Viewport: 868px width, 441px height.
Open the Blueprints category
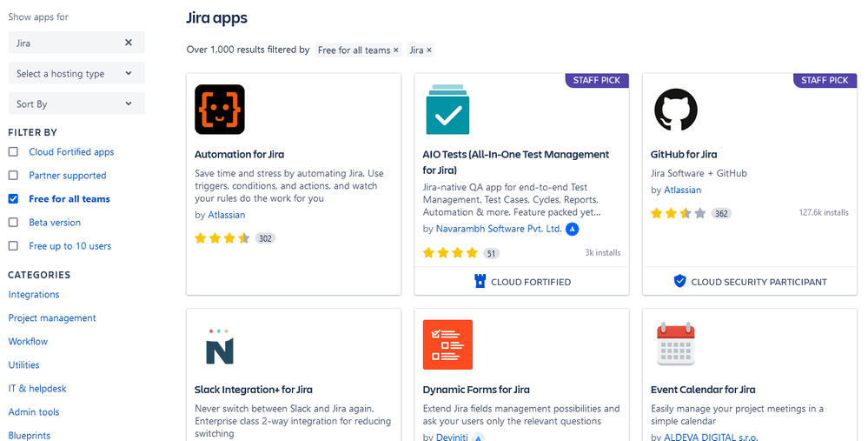30,436
